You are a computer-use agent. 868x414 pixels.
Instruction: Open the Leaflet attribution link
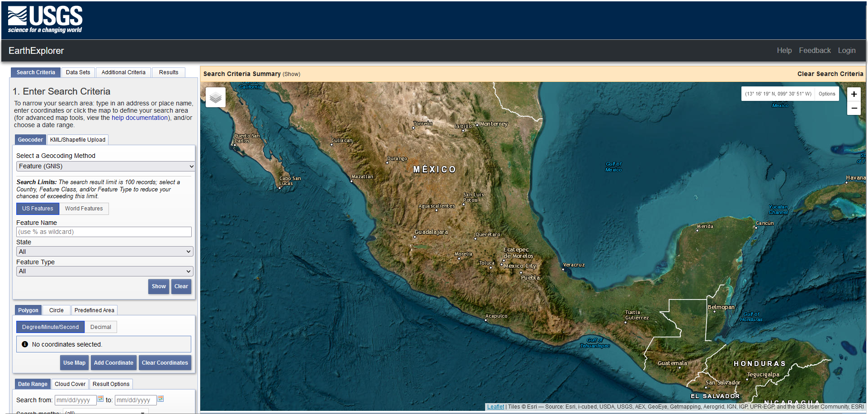tap(495, 407)
